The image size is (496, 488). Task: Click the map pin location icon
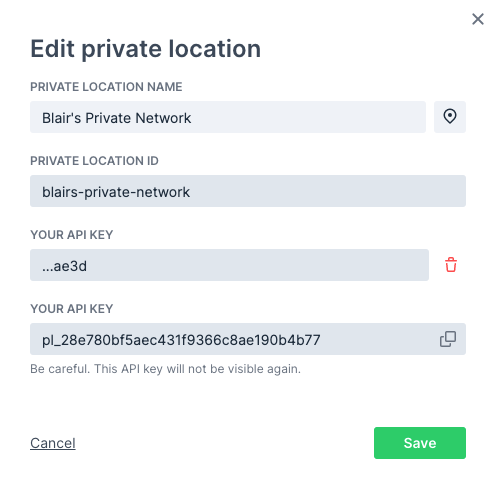[x=450, y=117]
